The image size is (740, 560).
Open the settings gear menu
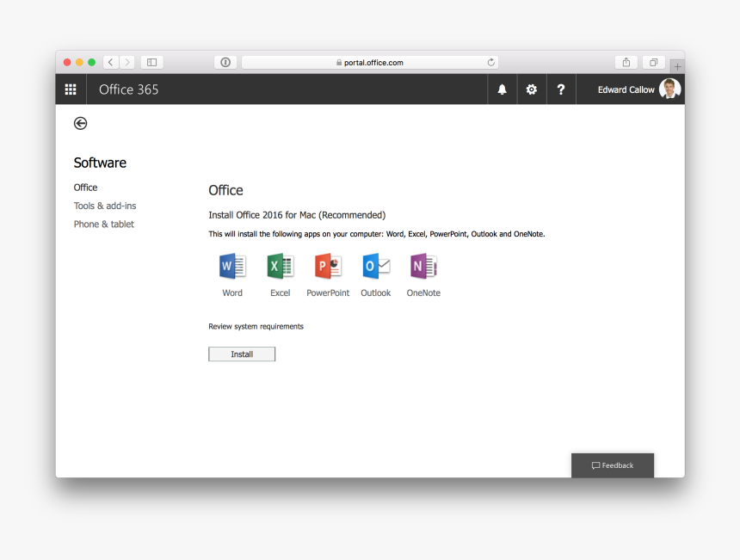click(x=532, y=89)
